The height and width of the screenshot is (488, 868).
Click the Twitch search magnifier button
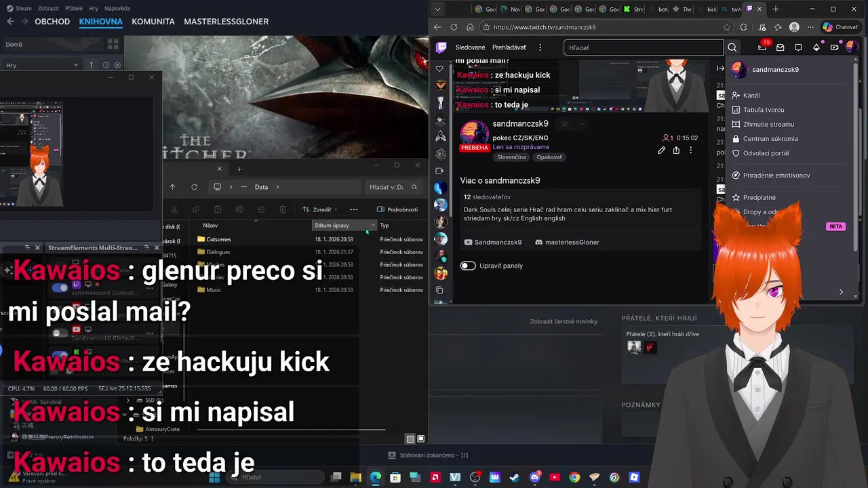(732, 47)
